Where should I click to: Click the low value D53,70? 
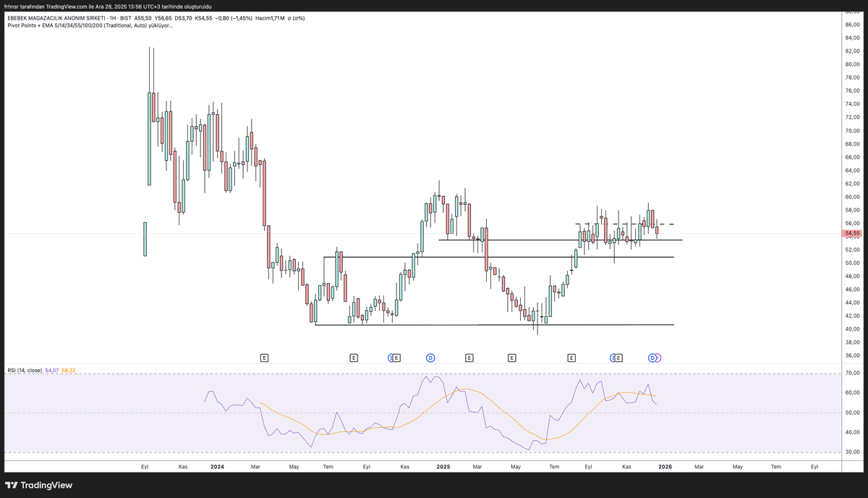[183, 18]
